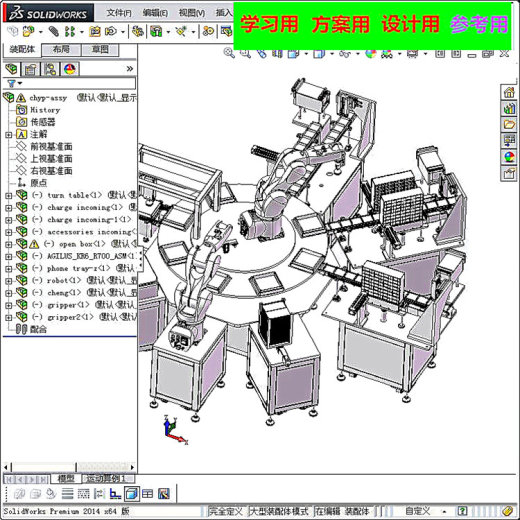This screenshot has height=520, width=520.
Task: Switch to the 布局 command tab
Action: [61, 50]
